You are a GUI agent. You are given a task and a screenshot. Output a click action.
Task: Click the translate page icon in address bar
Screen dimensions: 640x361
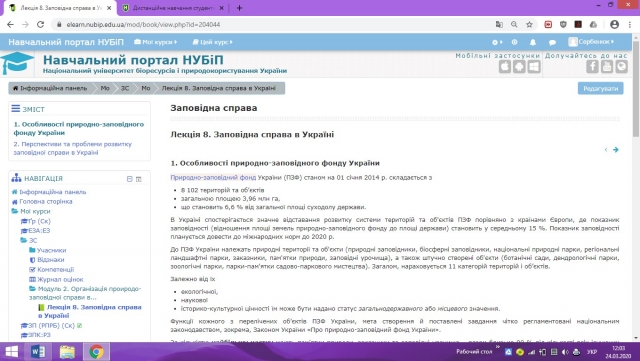[499, 25]
